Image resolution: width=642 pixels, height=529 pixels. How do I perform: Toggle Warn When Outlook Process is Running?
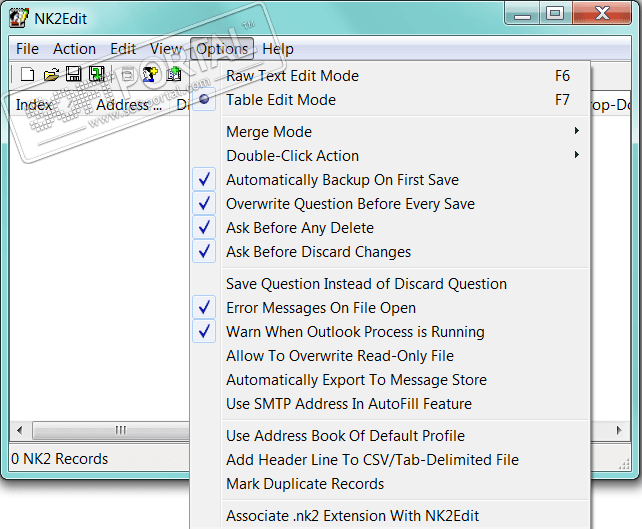[391, 332]
